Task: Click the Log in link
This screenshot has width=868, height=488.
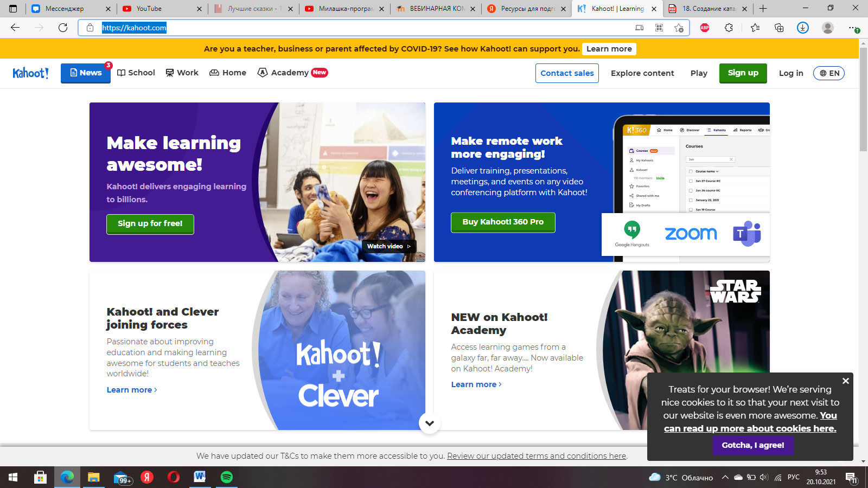Action: pos(791,73)
